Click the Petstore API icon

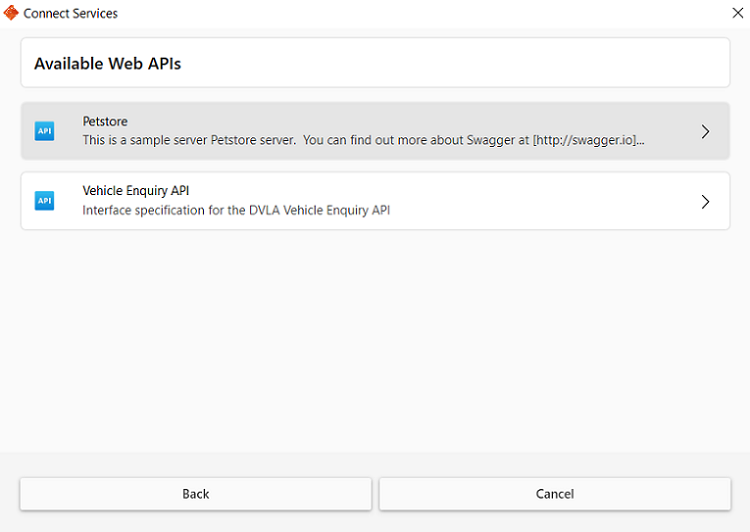44,131
